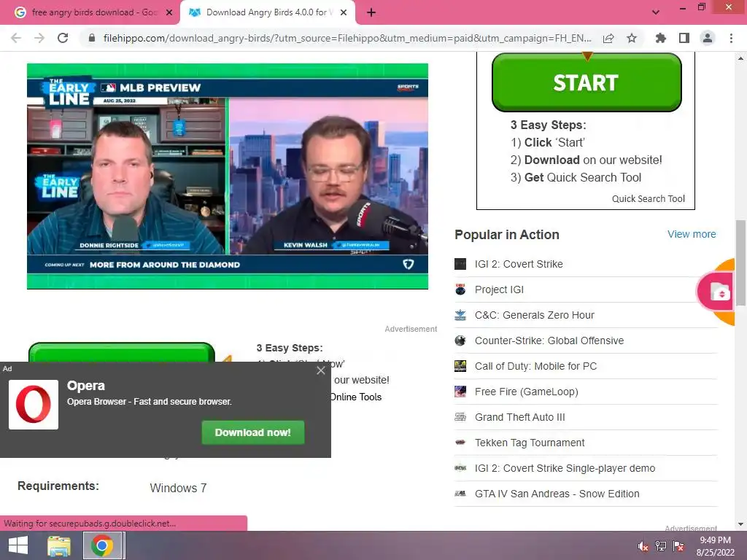This screenshot has height=560, width=747.
Task: Open the Extensions puzzle icon
Action: (660, 38)
